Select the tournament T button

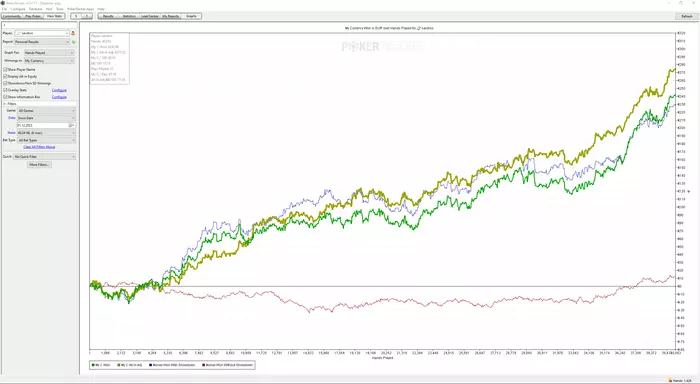pyautogui.click(x=87, y=16)
